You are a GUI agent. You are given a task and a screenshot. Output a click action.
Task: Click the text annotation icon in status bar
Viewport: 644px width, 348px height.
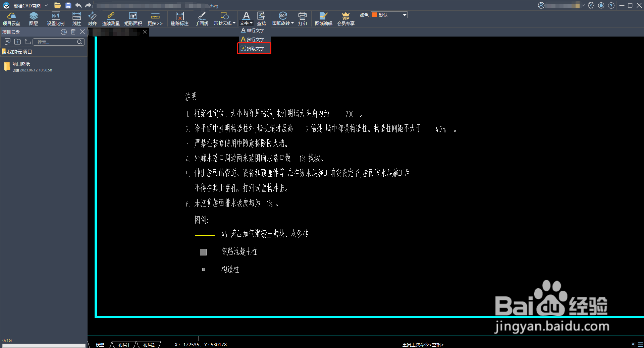click(633, 345)
